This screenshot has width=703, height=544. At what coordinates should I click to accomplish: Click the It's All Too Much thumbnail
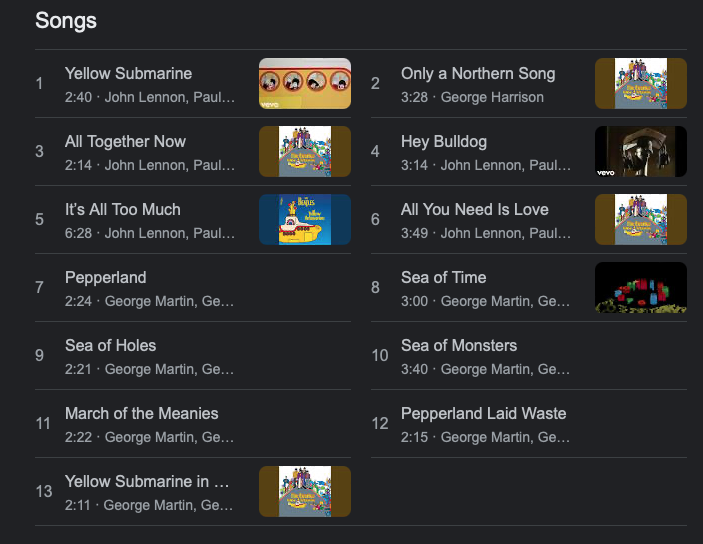305,219
